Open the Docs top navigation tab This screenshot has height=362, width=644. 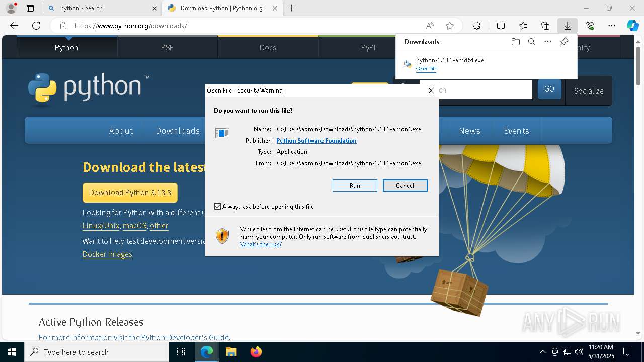click(x=268, y=47)
